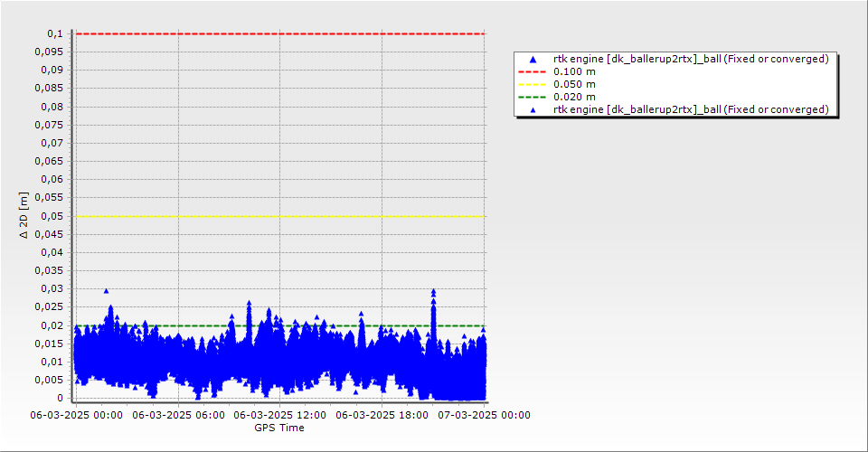Click the 0,05 y-axis tick label

(52, 216)
